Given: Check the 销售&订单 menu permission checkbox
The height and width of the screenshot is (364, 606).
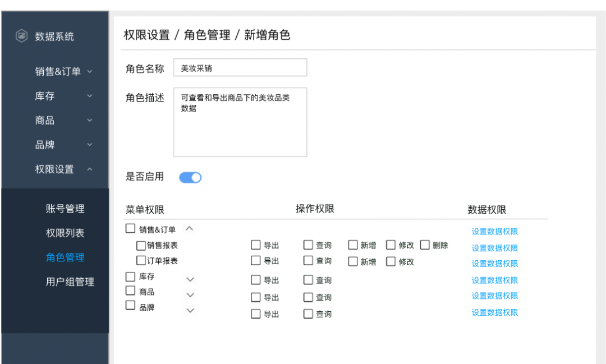Looking at the screenshot, I should [130, 228].
